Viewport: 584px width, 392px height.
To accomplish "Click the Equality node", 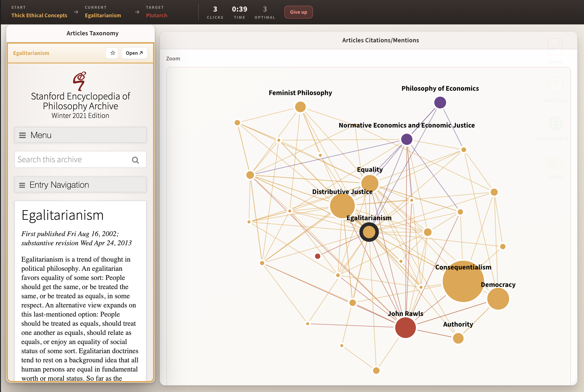I will (x=370, y=184).
